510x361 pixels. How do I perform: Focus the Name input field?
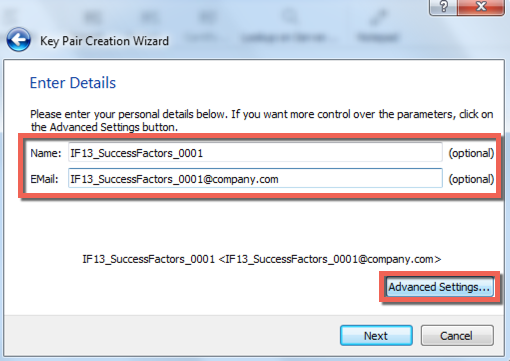coord(255,153)
